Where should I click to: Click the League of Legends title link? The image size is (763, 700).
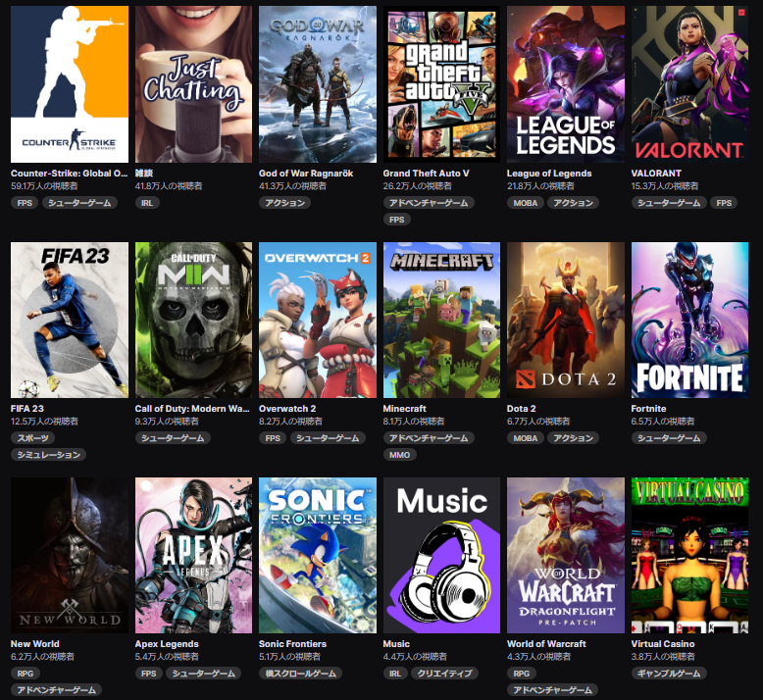point(549,174)
